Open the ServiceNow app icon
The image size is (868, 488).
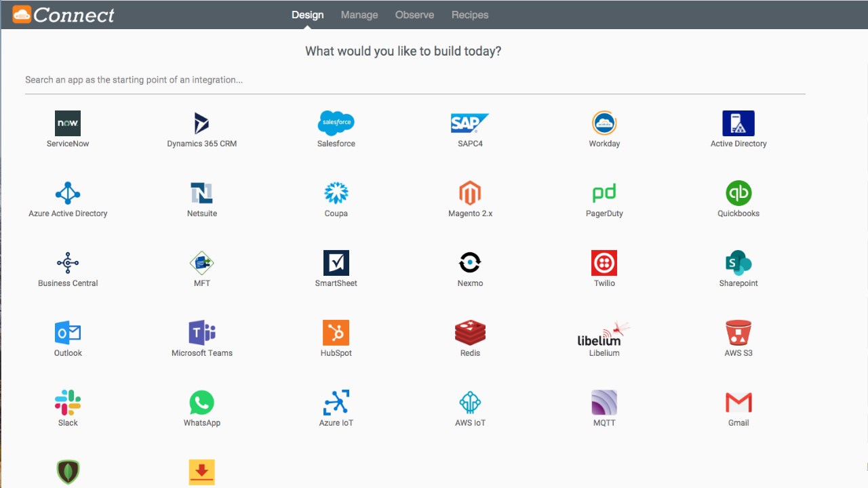pos(68,123)
